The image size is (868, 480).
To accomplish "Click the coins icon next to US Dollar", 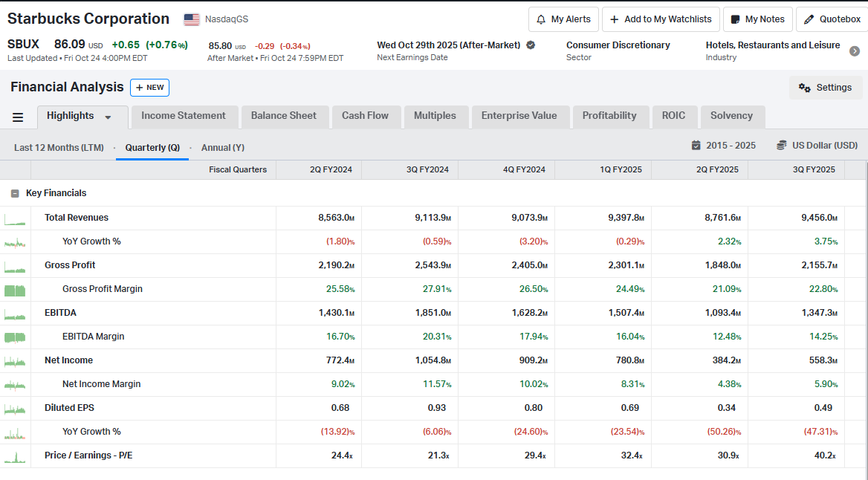I will (782, 145).
